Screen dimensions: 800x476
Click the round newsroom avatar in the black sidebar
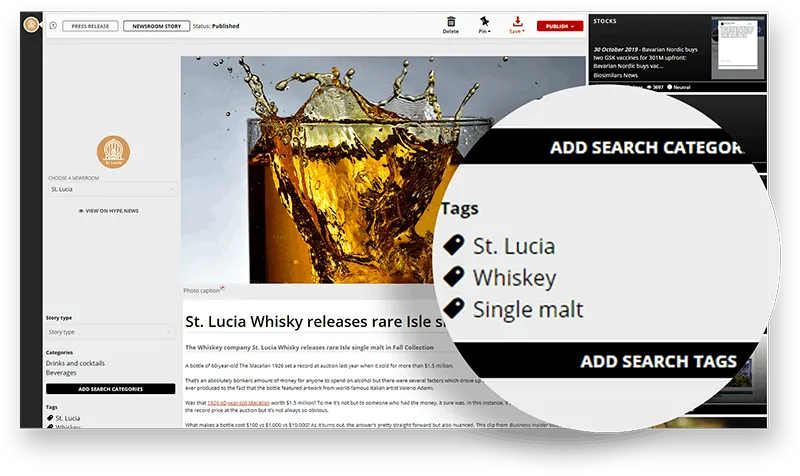click(x=31, y=24)
